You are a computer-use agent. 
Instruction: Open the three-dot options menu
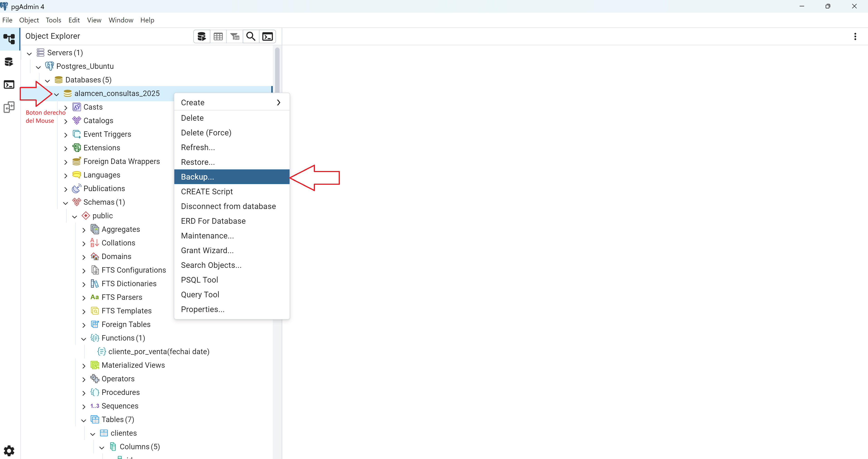coord(855,36)
